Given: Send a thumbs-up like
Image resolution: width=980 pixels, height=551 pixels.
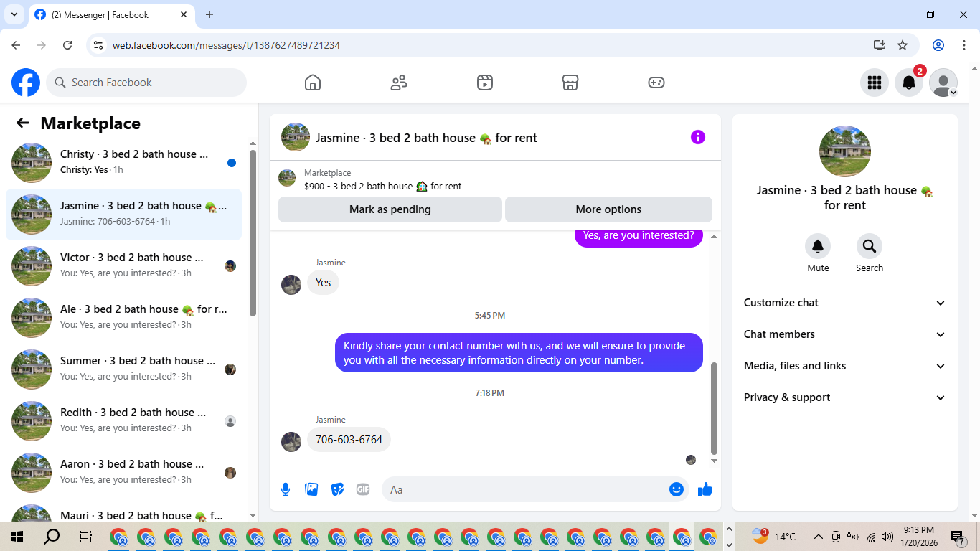Looking at the screenshot, I should coord(705,489).
